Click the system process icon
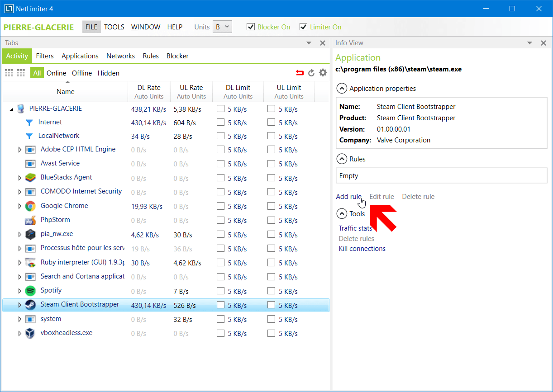Viewport: 553px width, 392px height. pos(30,319)
